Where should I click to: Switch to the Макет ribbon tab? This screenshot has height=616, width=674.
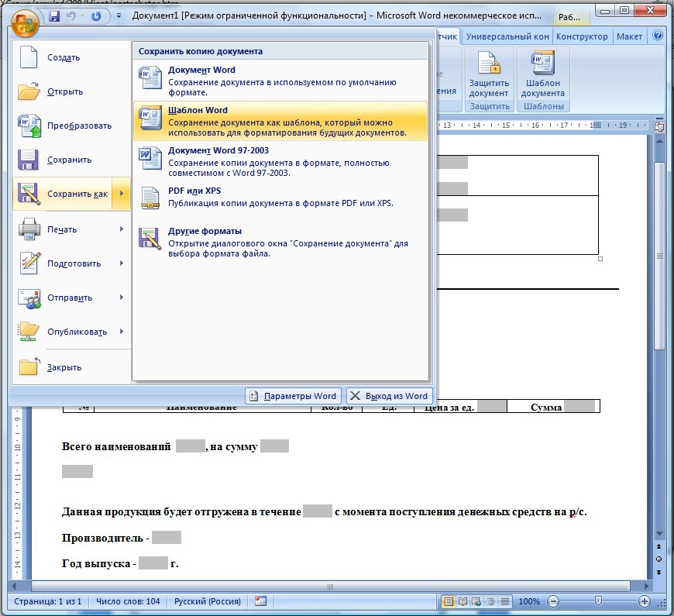click(629, 36)
